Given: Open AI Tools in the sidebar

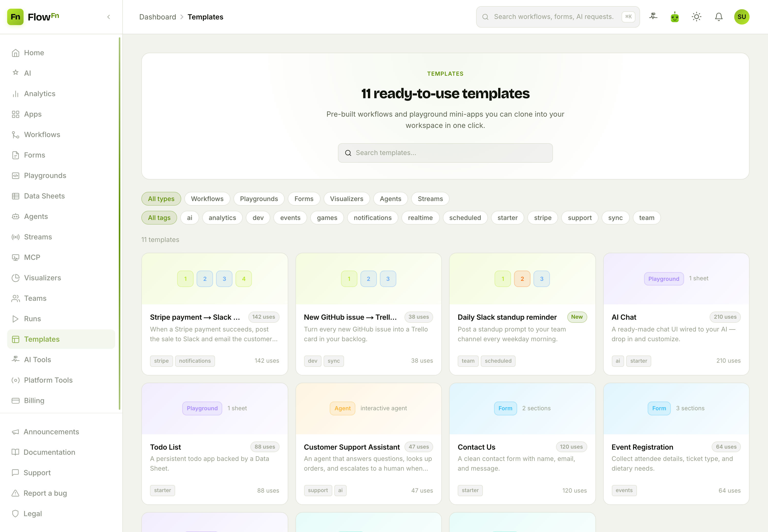Looking at the screenshot, I should click(x=61, y=360).
